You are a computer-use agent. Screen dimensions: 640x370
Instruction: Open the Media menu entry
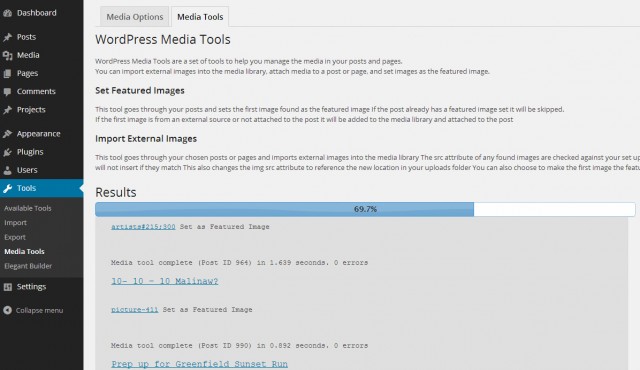pos(28,55)
